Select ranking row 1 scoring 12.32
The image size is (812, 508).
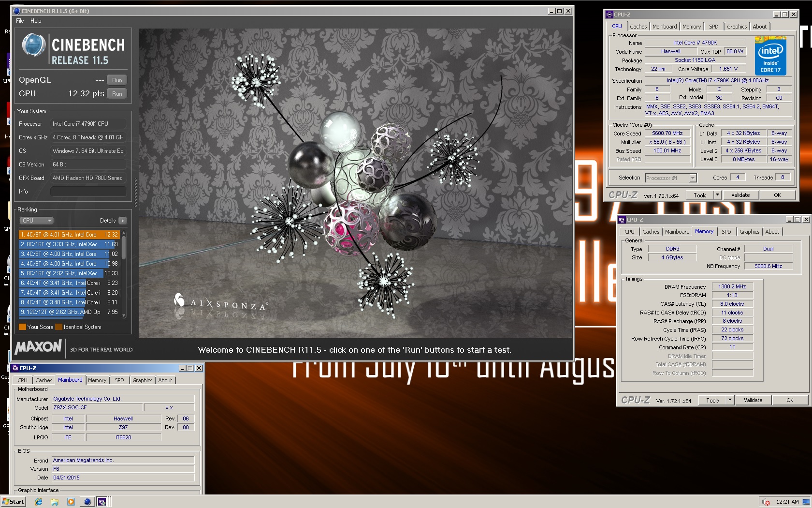(69, 235)
